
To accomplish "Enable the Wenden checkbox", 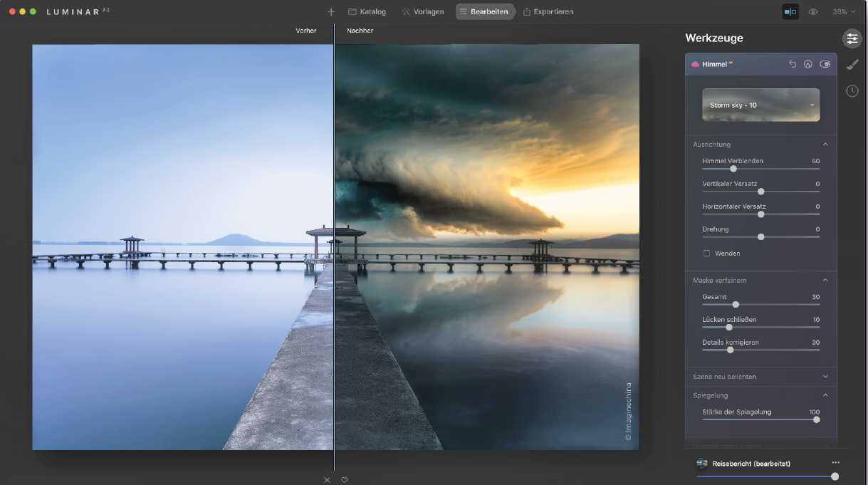I will (706, 254).
